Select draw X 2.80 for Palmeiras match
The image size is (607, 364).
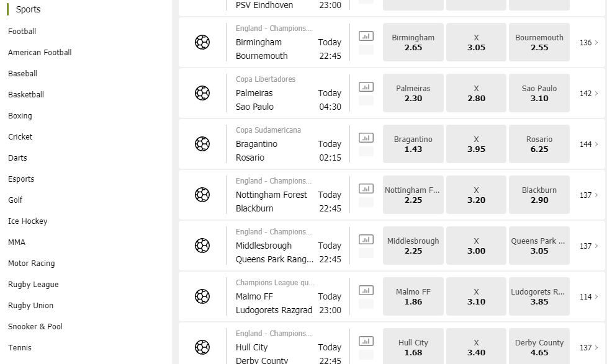476,93
